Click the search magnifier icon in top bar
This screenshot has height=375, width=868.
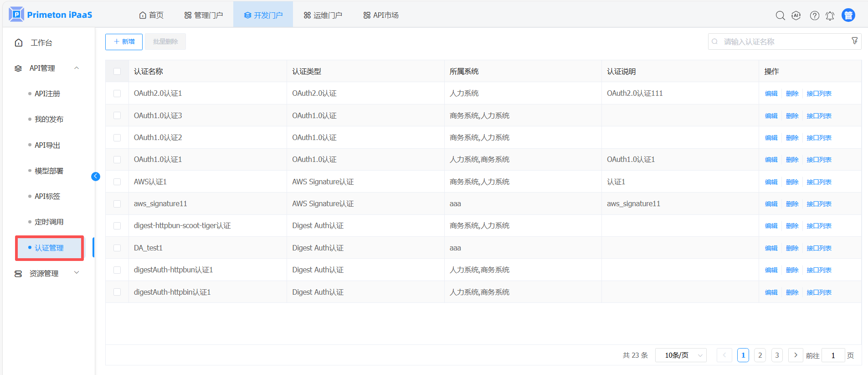tap(780, 16)
